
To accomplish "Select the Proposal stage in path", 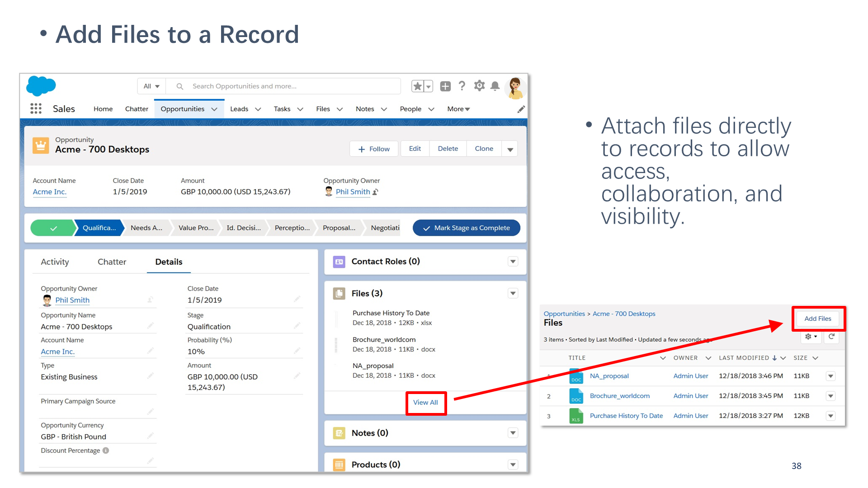I will (339, 228).
